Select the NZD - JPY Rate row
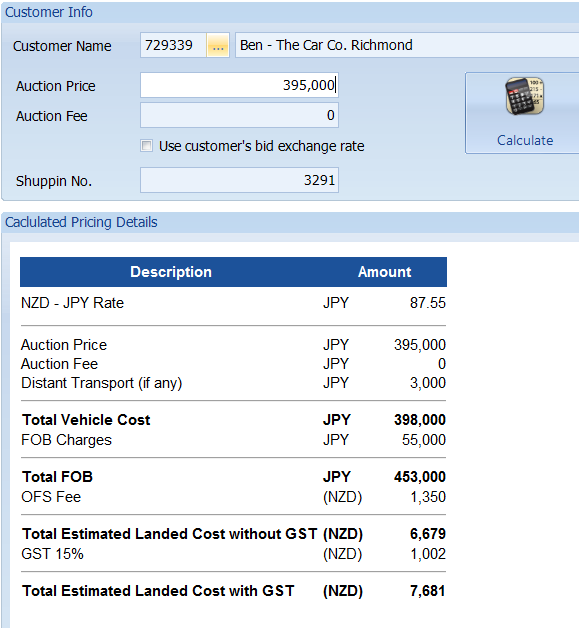The height and width of the screenshot is (628, 579). point(233,303)
